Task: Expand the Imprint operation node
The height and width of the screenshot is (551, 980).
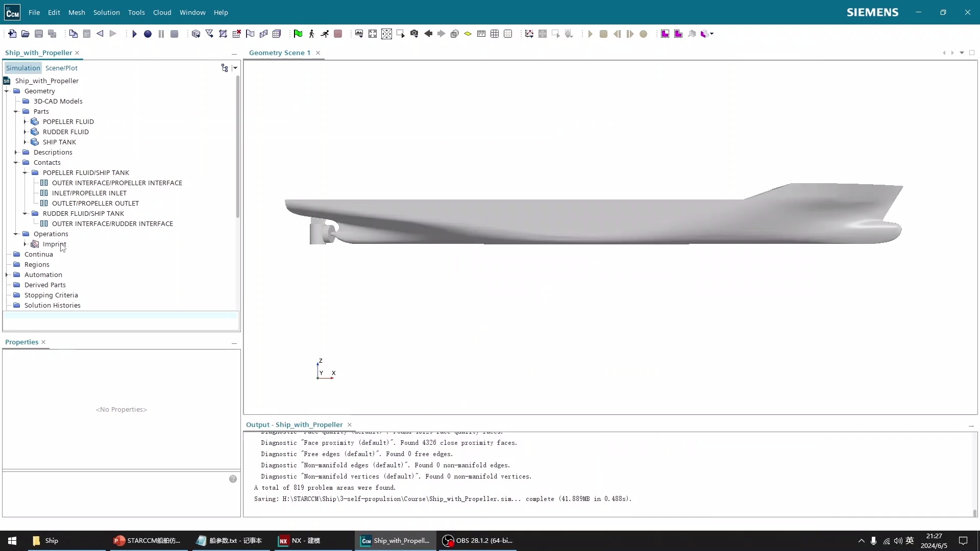Action: click(25, 244)
